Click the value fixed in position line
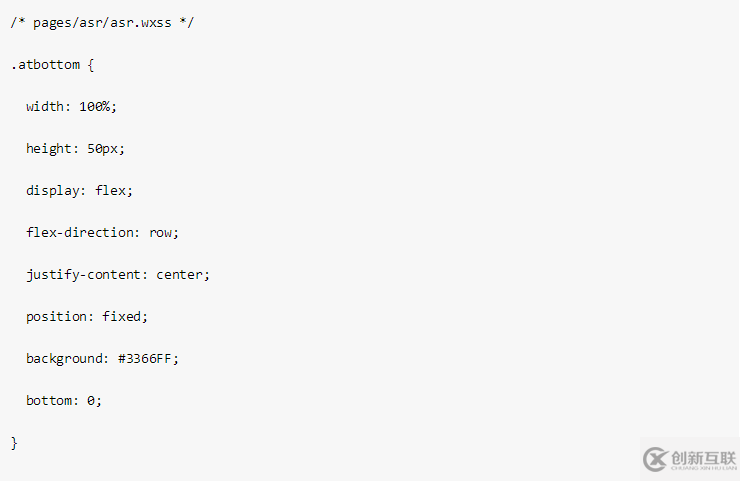Viewport: 740px width, 481px height. pos(121,317)
